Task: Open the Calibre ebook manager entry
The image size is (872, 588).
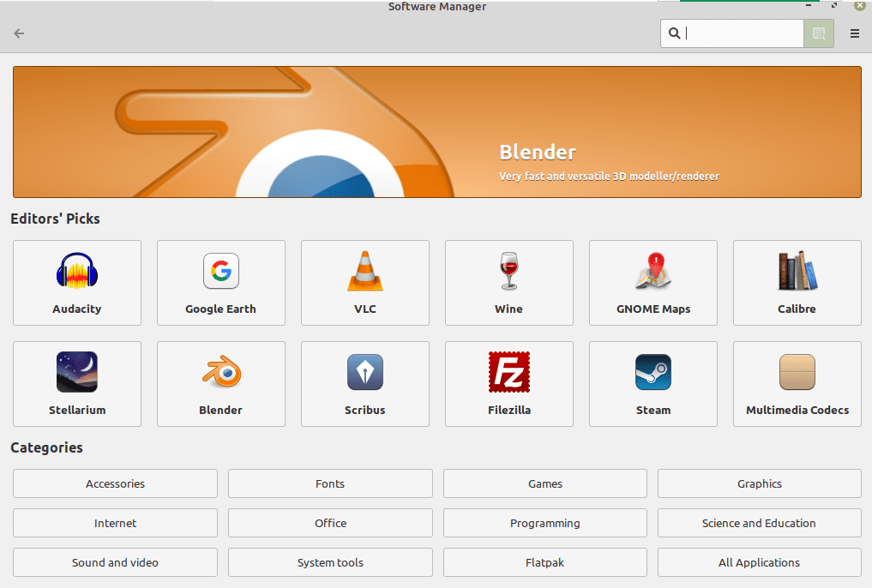Action: tap(797, 283)
